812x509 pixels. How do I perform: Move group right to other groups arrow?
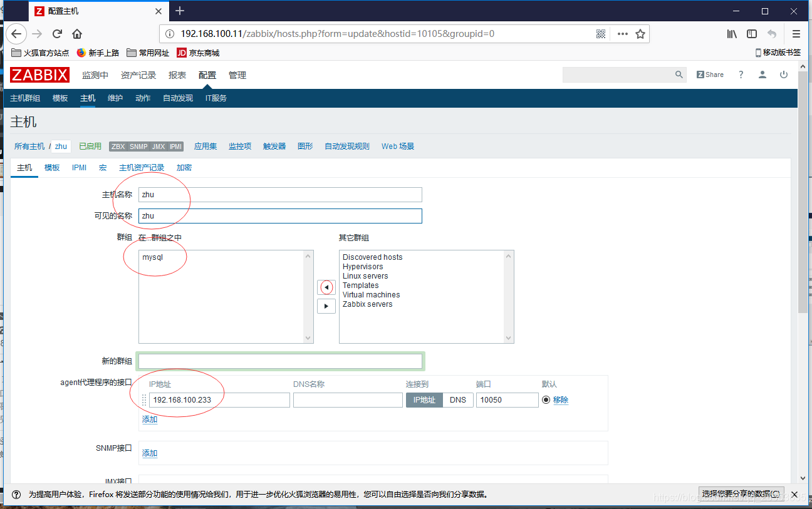tap(326, 306)
